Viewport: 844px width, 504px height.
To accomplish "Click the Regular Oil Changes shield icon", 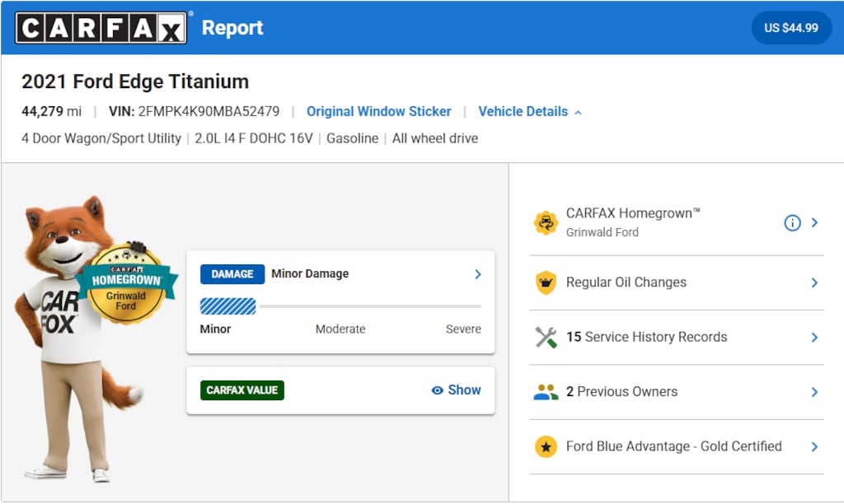I will (x=546, y=282).
